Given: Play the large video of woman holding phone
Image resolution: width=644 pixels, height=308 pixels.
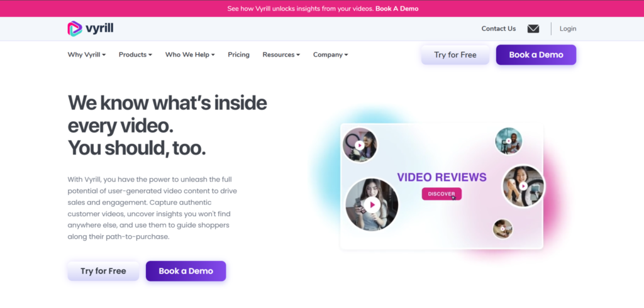Looking at the screenshot, I should pyautogui.click(x=372, y=204).
